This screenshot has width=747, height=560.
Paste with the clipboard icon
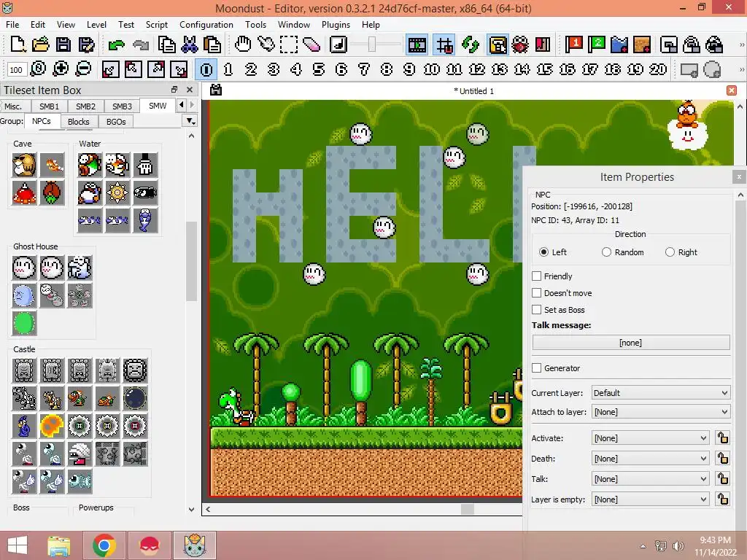tap(212, 44)
